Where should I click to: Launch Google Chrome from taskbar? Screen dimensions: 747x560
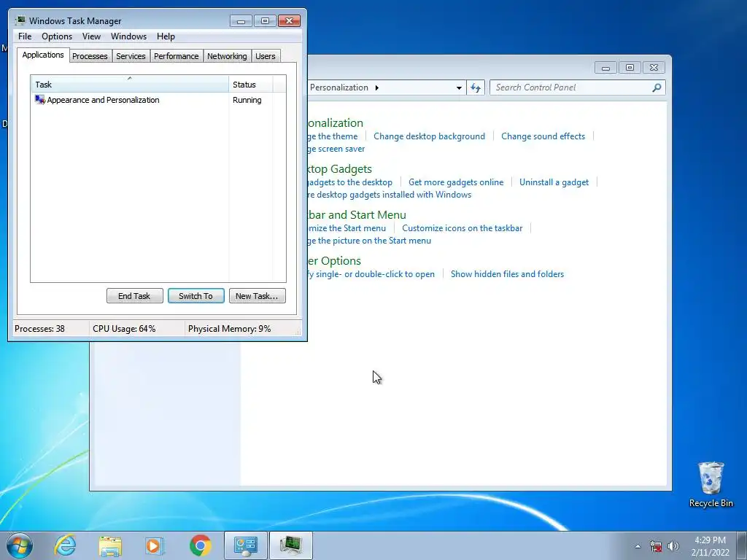pyautogui.click(x=200, y=545)
